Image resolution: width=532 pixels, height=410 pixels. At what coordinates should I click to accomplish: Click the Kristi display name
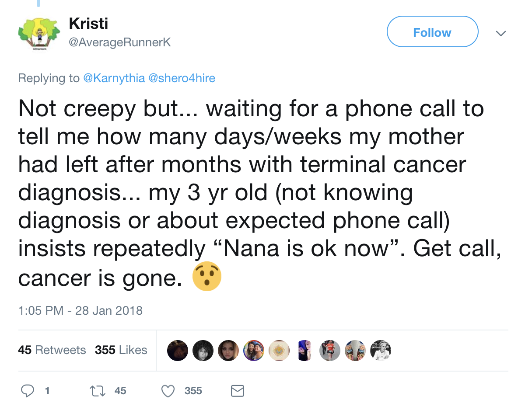(88, 23)
